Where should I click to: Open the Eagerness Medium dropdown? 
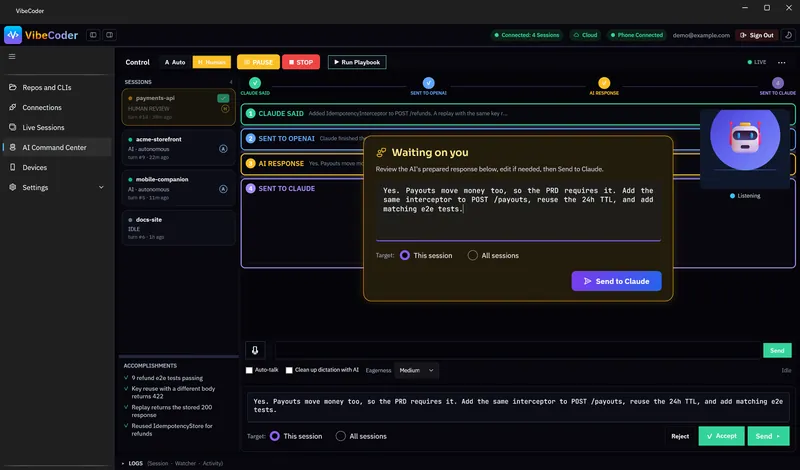[416, 370]
